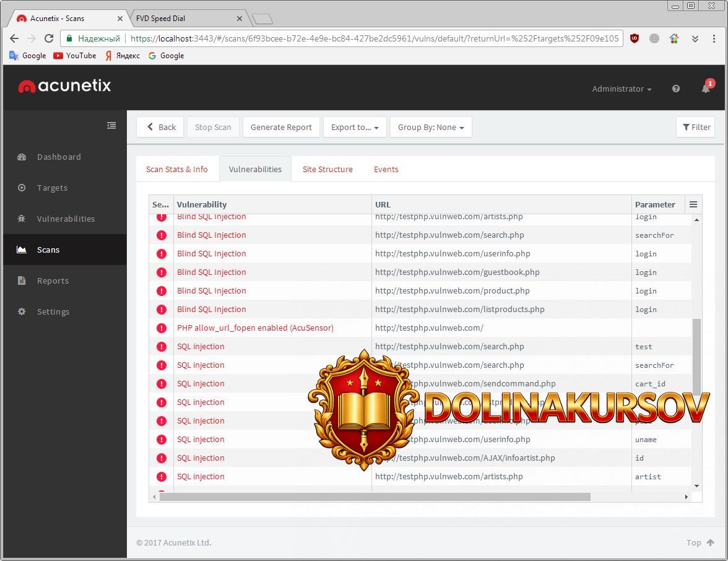
Task: Open Settings via the gear sidebar icon
Action: [x=22, y=311]
